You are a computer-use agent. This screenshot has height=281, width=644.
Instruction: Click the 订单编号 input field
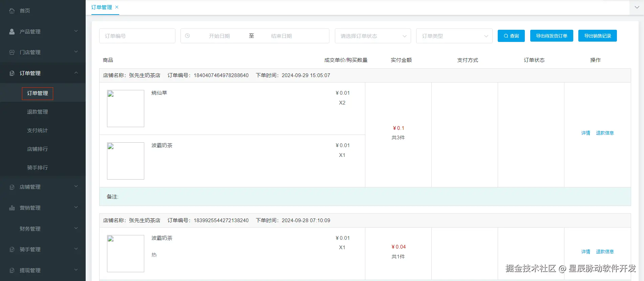point(137,36)
